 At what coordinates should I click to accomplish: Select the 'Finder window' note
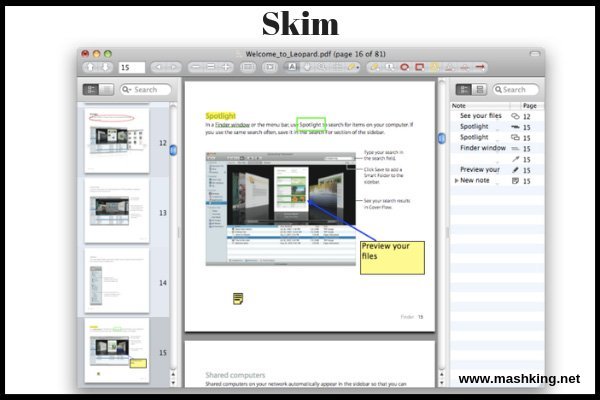pyautogui.click(x=497, y=148)
